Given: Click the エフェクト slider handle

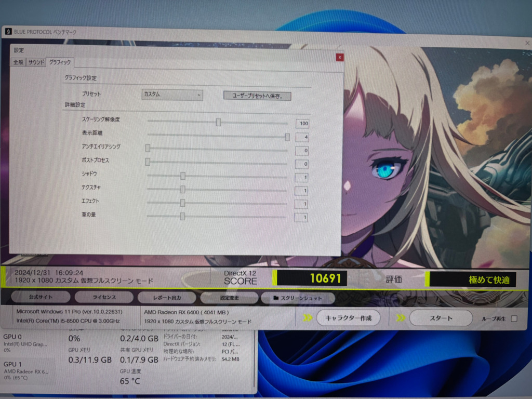Looking at the screenshot, I should 182,203.
